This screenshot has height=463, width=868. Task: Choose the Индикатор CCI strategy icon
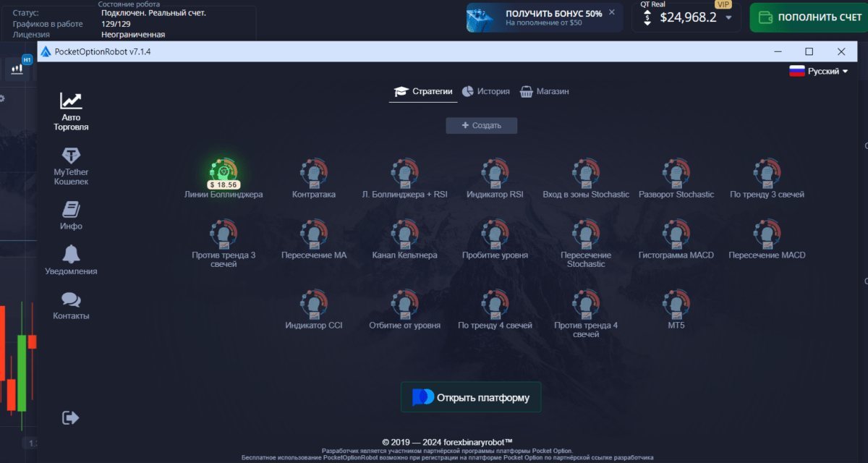[314, 305]
